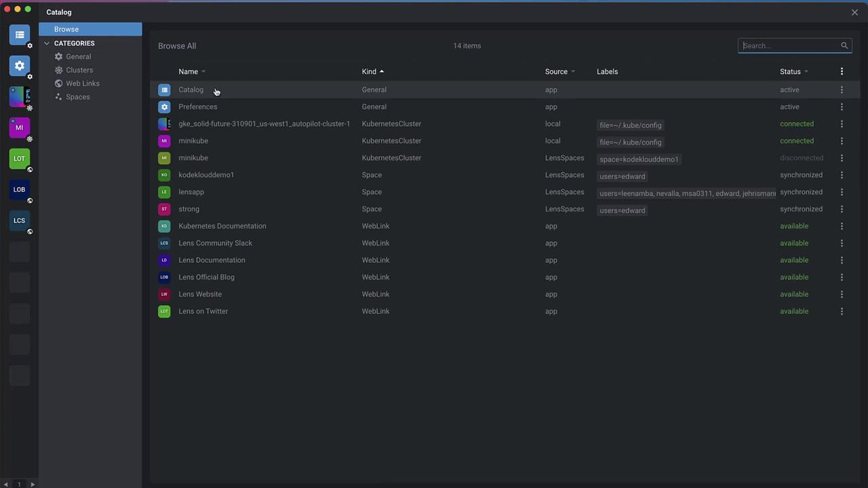Open actions menu for gke_solid-future cluster row
Viewport: 868px width, 488px height.
[x=842, y=124]
